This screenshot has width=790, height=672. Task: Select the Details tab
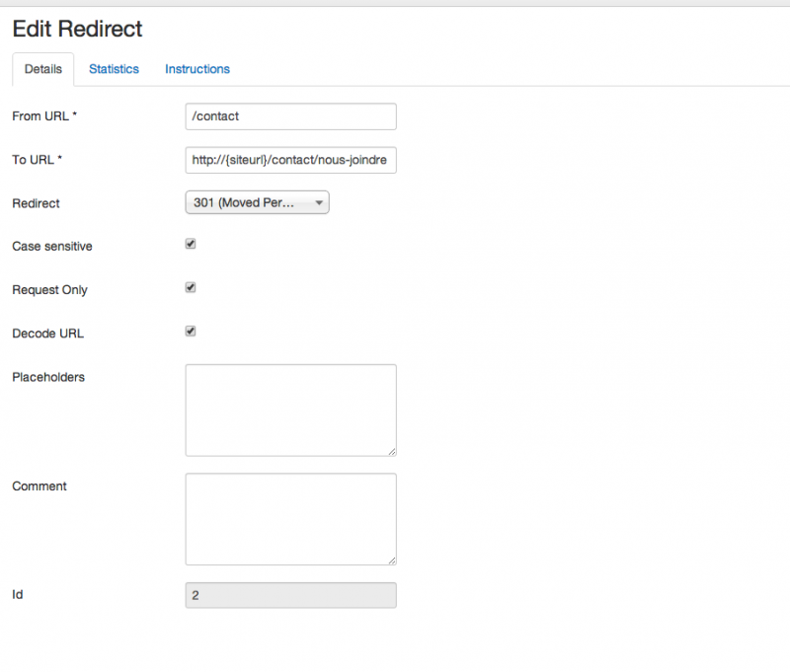click(42, 69)
